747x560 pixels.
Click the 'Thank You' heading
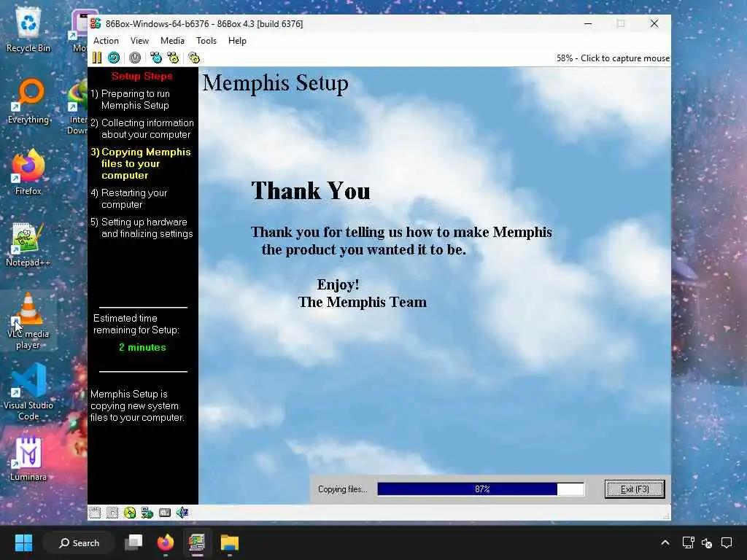(311, 190)
